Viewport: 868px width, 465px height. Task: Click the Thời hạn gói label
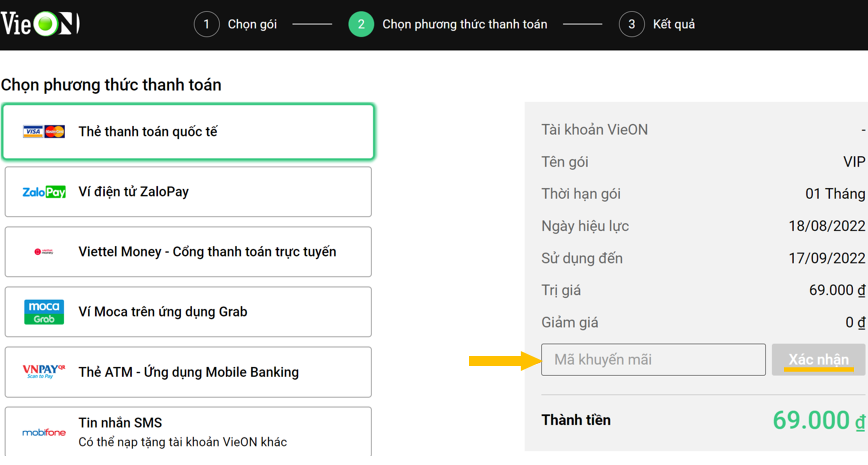tap(581, 194)
